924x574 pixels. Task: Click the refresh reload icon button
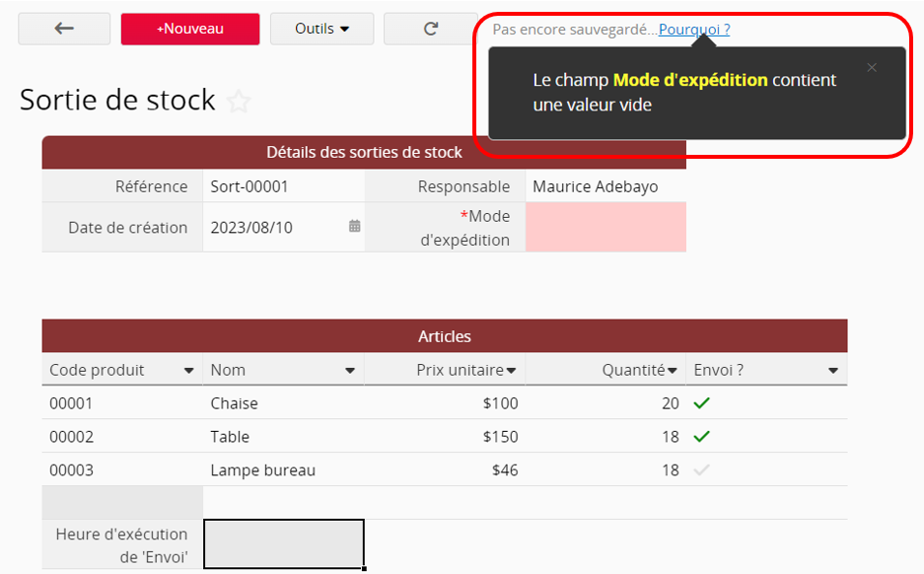(x=430, y=29)
